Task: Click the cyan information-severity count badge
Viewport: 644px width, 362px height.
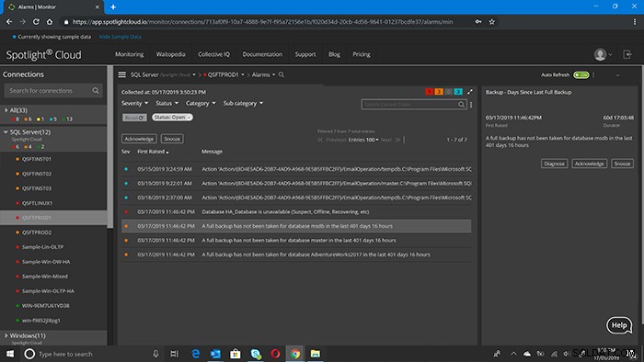Action: [x=458, y=92]
